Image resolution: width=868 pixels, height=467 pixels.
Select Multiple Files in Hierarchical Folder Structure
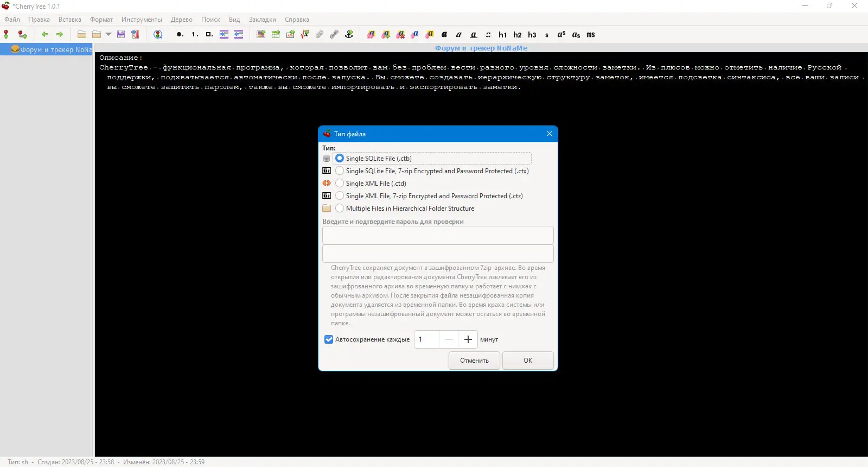340,208
